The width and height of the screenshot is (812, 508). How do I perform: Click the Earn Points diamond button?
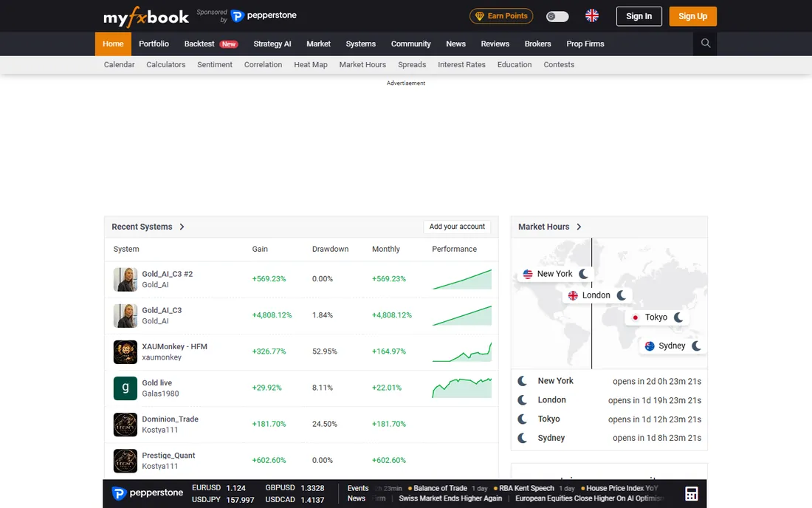[501, 16]
